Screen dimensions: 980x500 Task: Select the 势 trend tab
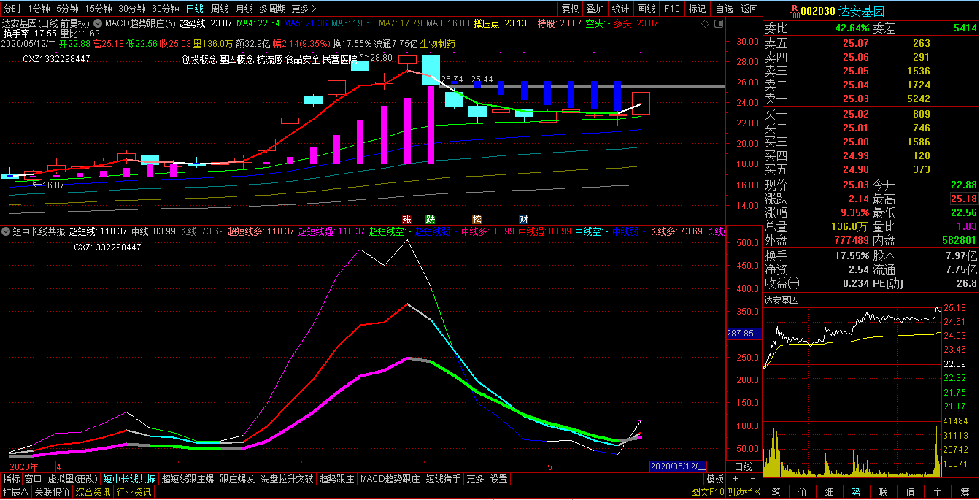click(x=857, y=493)
